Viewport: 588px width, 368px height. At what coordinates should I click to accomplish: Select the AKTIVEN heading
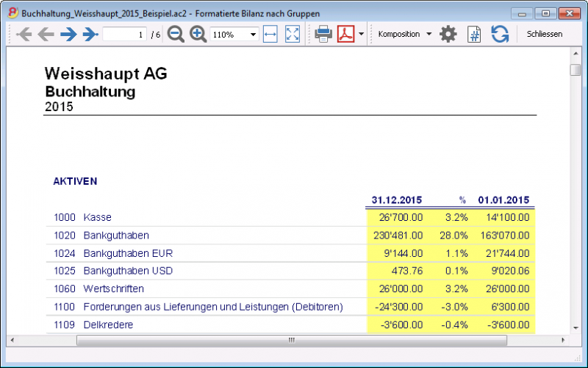click(75, 181)
